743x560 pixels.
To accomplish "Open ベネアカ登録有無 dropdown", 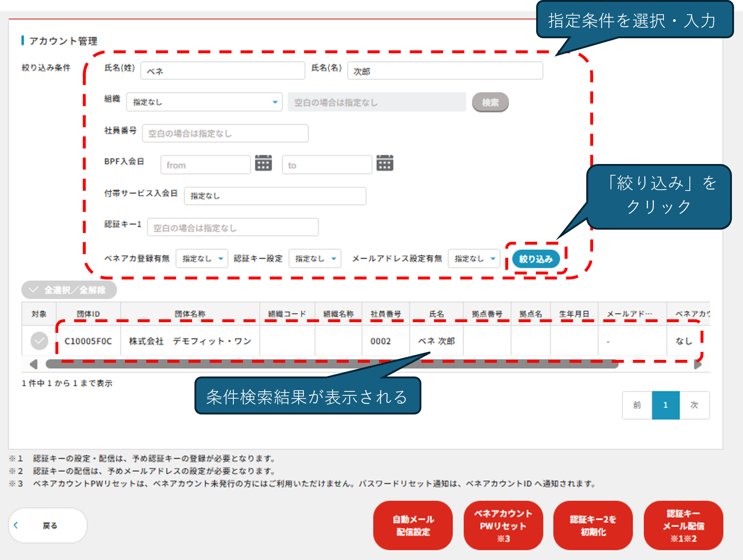I will pyautogui.click(x=202, y=259).
